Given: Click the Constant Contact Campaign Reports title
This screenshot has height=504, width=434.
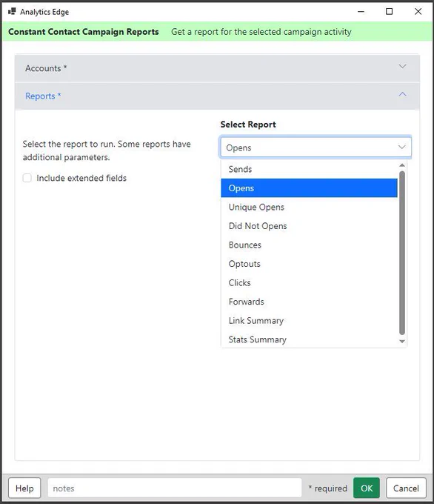Looking at the screenshot, I should [84, 32].
